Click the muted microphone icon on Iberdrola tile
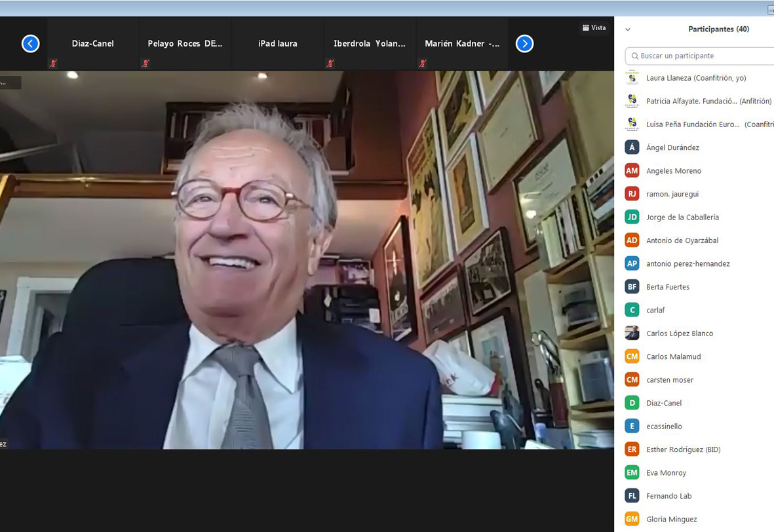Viewport: 774px width, 532px height. (x=330, y=64)
